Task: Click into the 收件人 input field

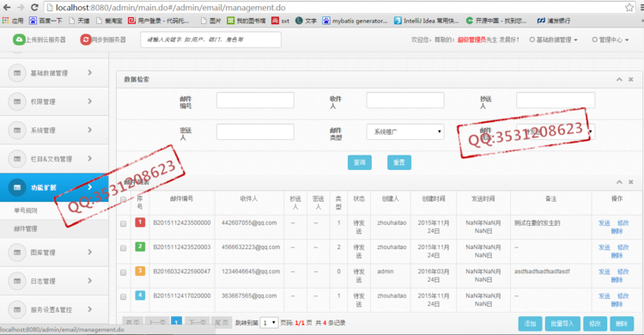Action: [405, 100]
